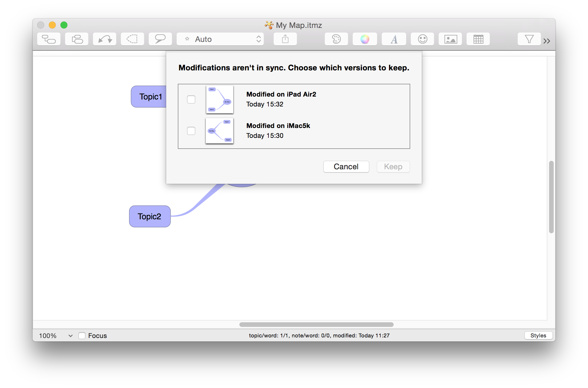The width and height of the screenshot is (588, 388).
Task: Expand the toolbar overflow chevrons
Action: (x=547, y=41)
